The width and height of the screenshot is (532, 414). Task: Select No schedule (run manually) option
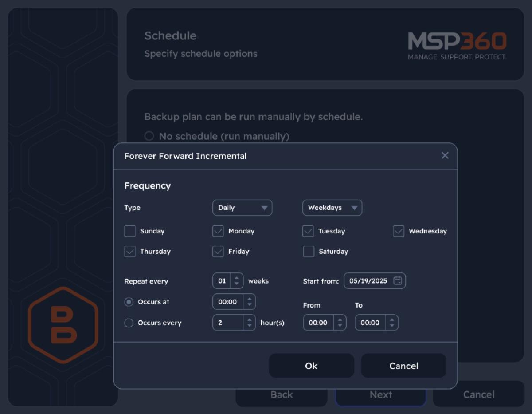click(x=149, y=136)
